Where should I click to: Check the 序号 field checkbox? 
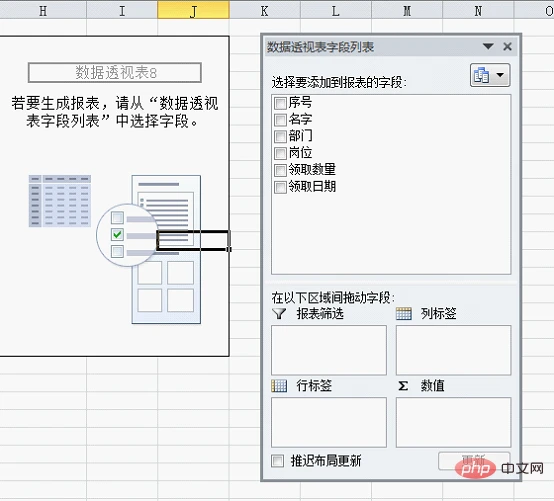[x=280, y=104]
